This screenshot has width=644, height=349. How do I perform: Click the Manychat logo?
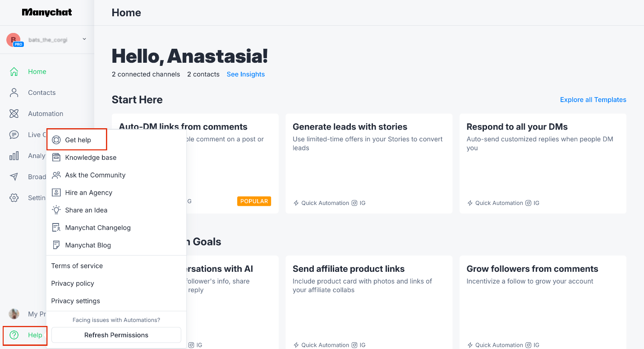click(x=46, y=12)
